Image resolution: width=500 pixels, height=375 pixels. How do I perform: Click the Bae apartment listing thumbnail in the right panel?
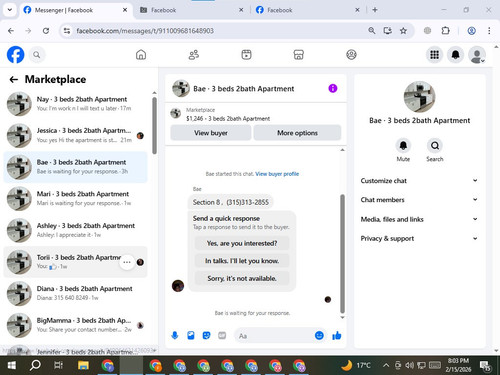coord(419,97)
